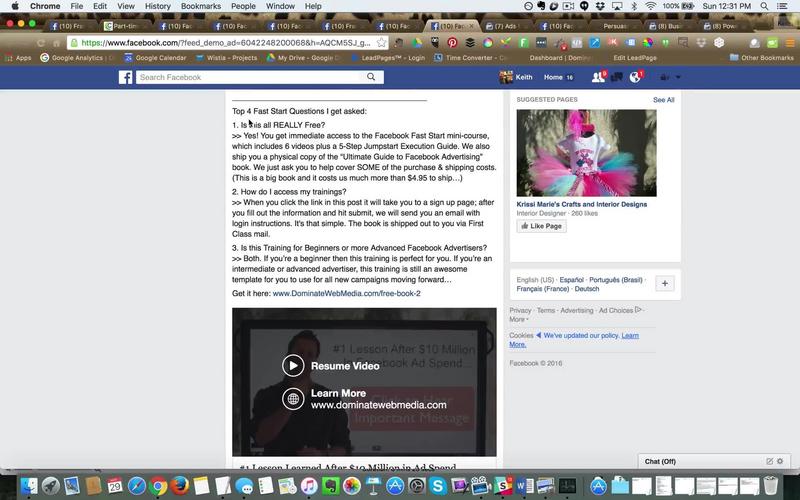800x500 pixels.
Task: Click the Google Drive extension icon
Action: 417,43
